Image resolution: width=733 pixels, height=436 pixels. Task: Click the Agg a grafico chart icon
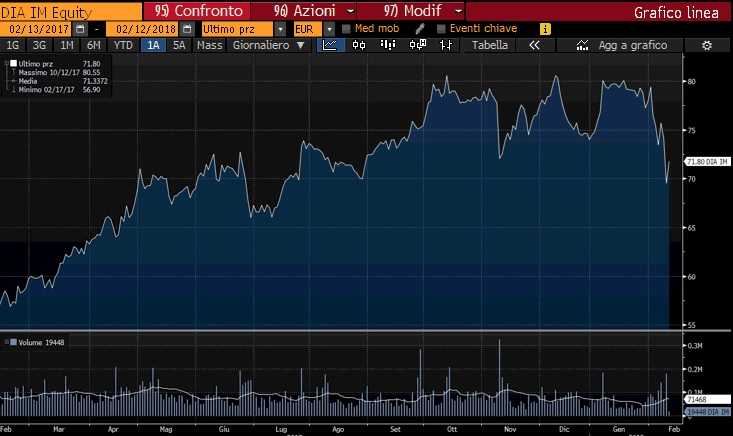(x=582, y=45)
